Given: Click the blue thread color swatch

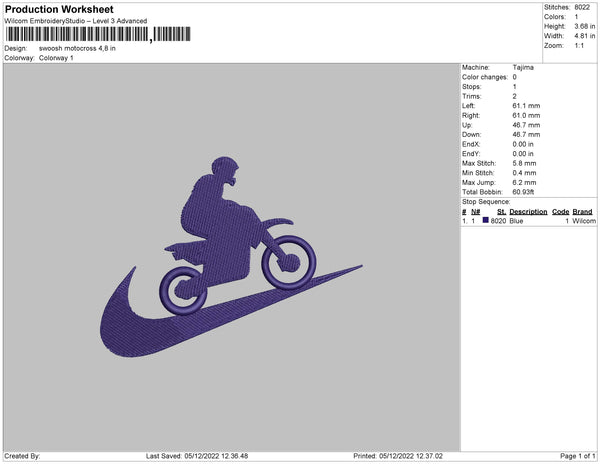Looking at the screenshot, I should 486,220.
